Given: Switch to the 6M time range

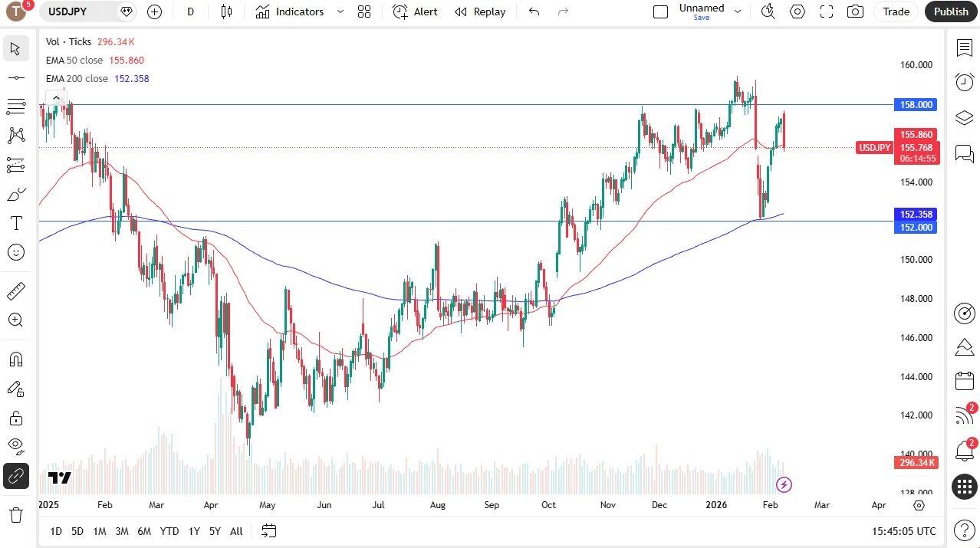Looking at the screenshot, I should 144,531.
